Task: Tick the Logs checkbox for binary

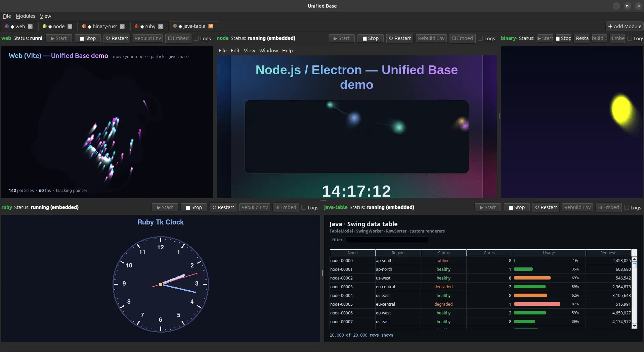Action: coord(630,39)
